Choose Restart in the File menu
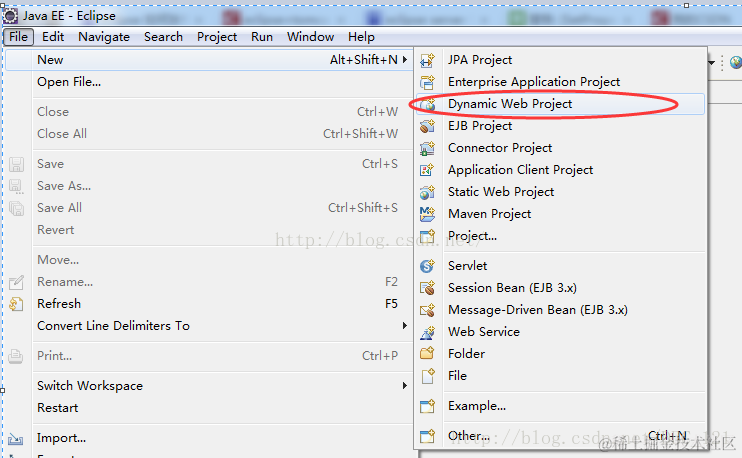The width and height of the screenshot is (742, 458). 208,408
